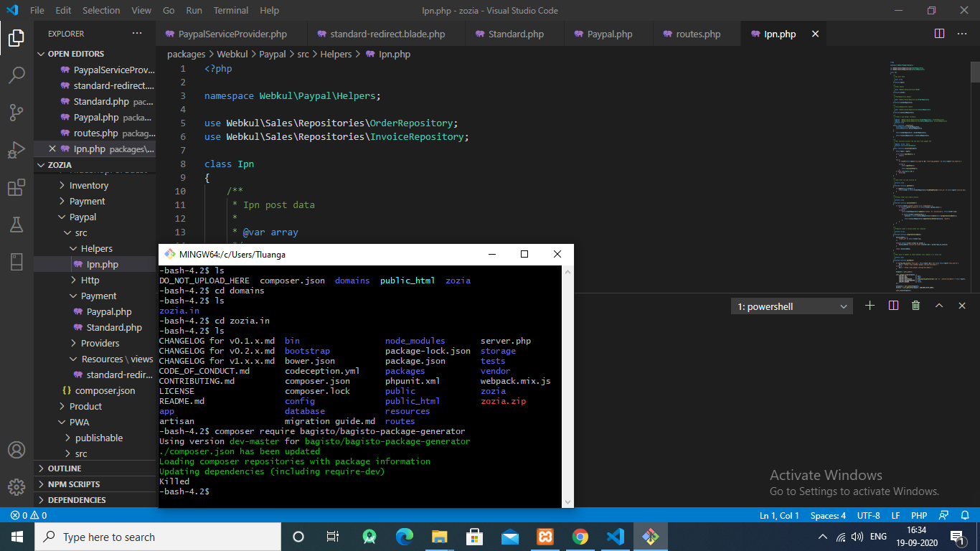This screenshot has height=551, width=980.
Task: Split the editor right
Action: coord(939,34)
